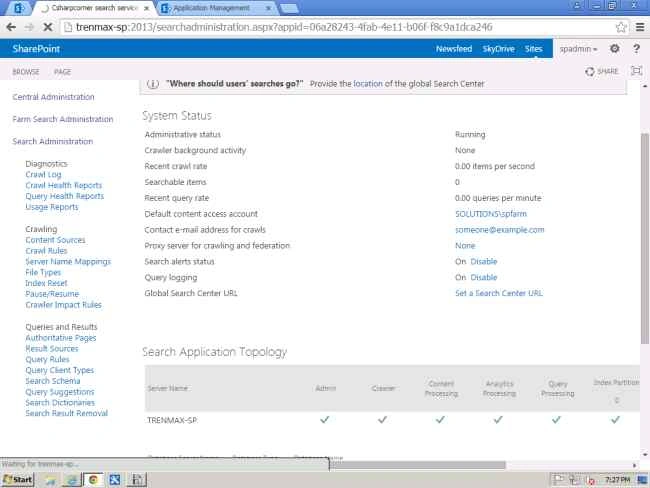Click the Query Processing checkmark for TRENMAX-SP
This screenshot has height=488, width=650.
(556, 420)
